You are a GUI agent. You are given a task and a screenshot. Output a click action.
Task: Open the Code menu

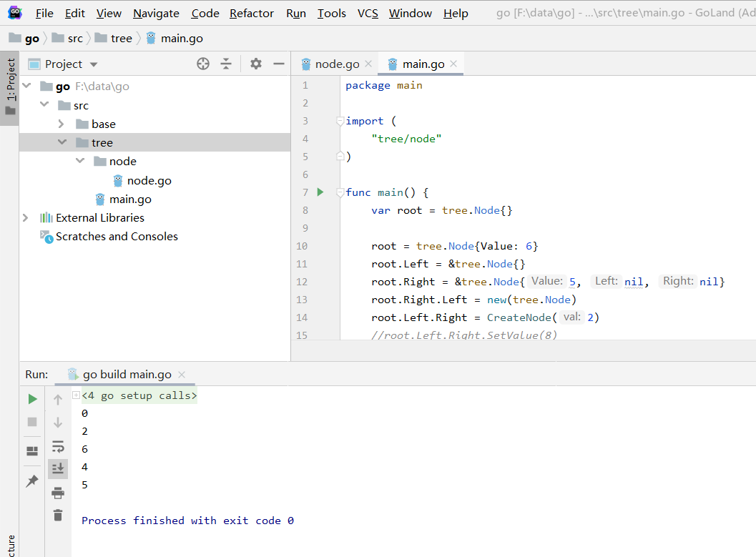coord(205,14)
